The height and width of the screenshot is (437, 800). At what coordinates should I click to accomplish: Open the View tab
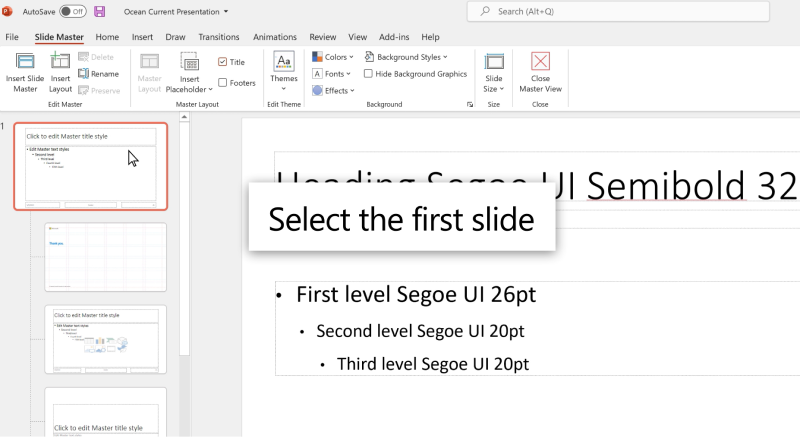[358, 37]
